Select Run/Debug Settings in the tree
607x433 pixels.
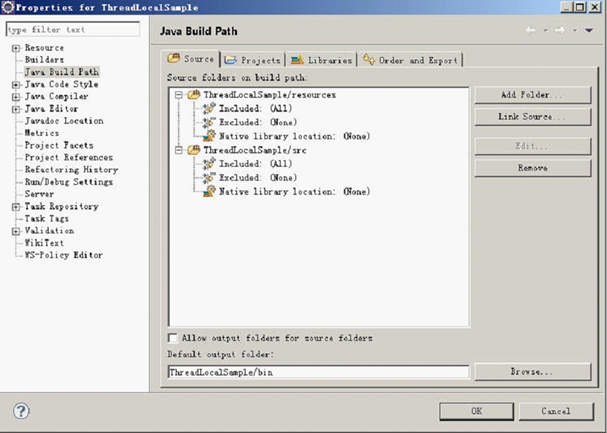[69, 182]
